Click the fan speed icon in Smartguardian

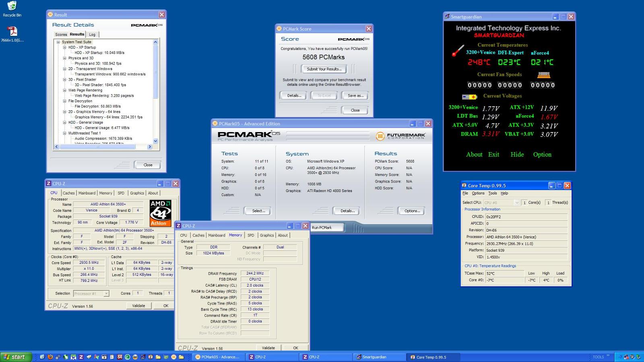[x=543, y=75]
